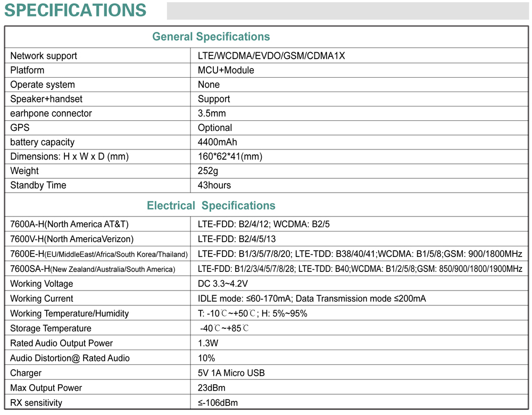This screenshot has width=532, height=415.
Task: Click the General Specifications section heading
Action: 211,37
